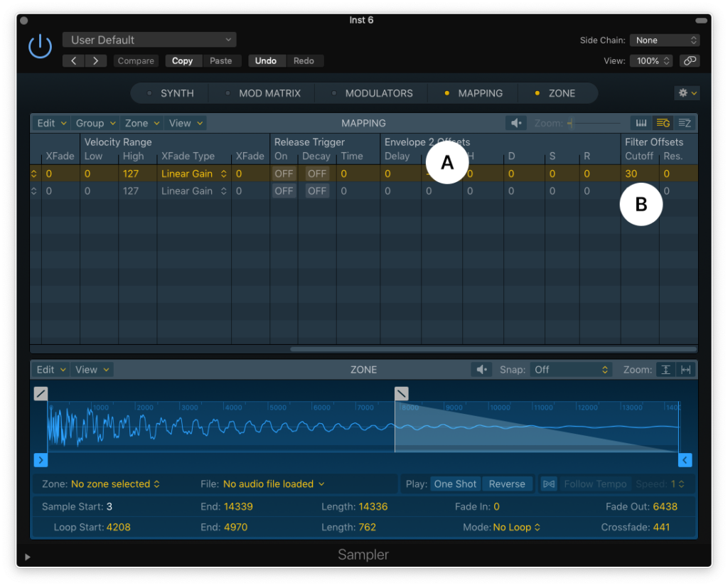Click the Sample Start value field
The width and height of the screenshot is (728, 586).
tap(109, 506)
